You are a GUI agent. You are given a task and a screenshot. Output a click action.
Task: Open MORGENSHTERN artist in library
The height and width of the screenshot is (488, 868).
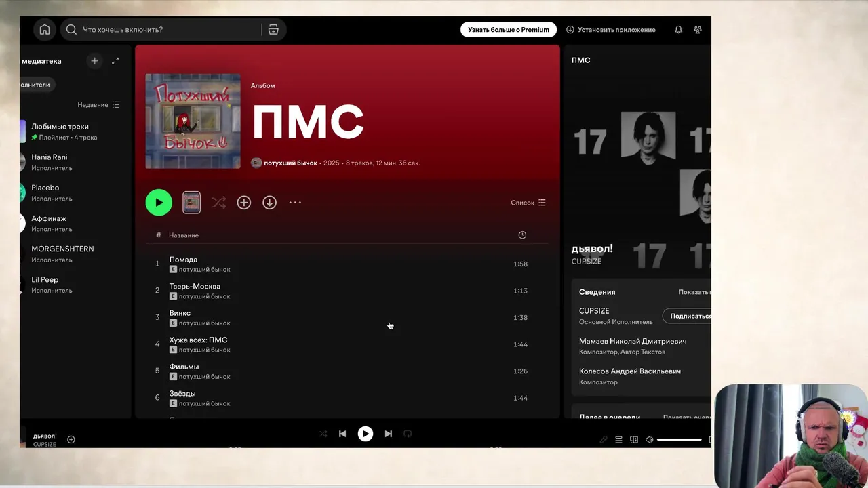pos(75,254)
